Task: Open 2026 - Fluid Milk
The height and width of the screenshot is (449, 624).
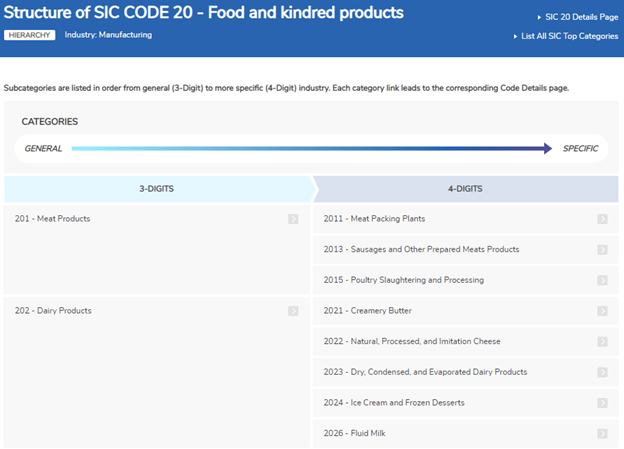Action: [x=354, y=433]
